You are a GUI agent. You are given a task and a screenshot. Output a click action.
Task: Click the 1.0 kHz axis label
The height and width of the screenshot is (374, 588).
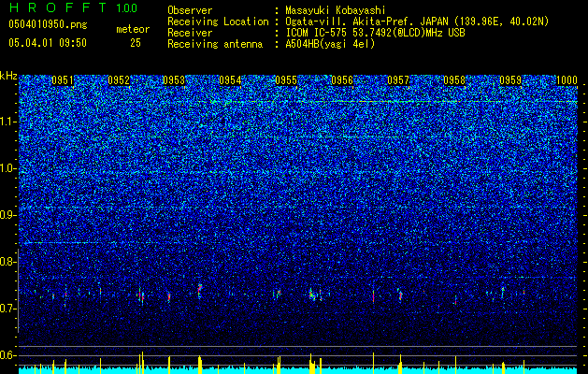(x=7, y=168)
